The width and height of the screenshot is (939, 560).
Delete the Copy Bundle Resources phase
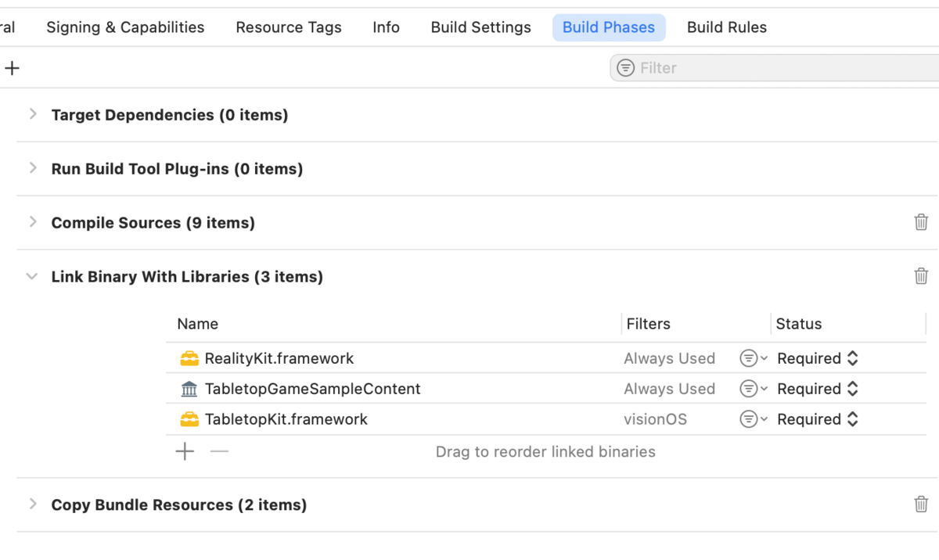tap(921, 504)
